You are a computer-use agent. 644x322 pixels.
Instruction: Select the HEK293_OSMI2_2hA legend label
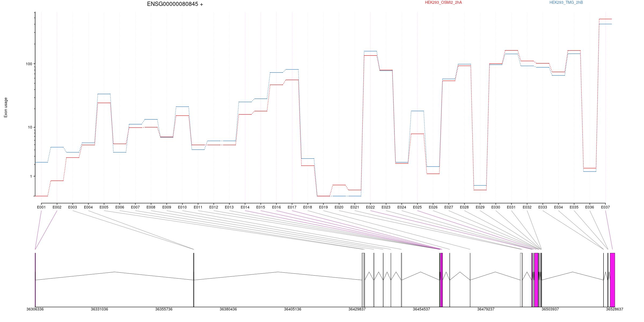(x=443, y=2)
